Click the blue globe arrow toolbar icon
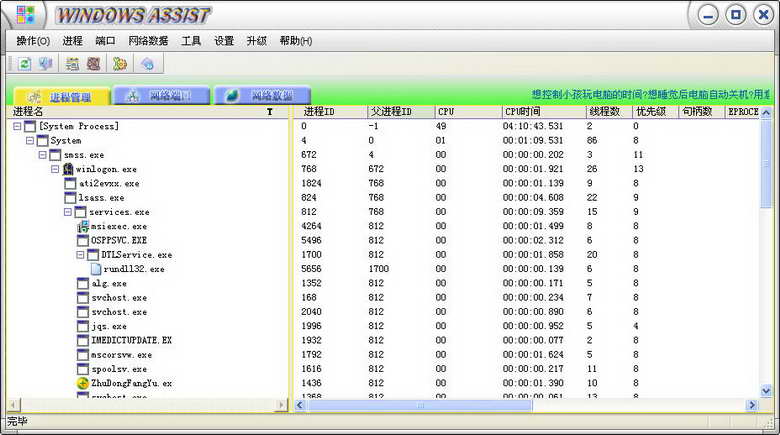Viewport: 780px width, 435px height. coord(148,64)
